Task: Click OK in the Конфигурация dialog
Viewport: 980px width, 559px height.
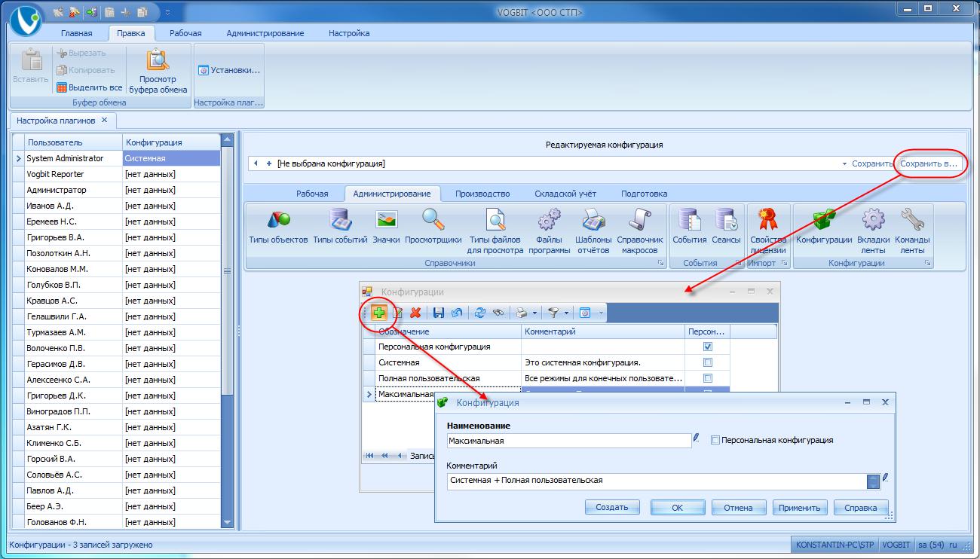Action: [678, 507]
